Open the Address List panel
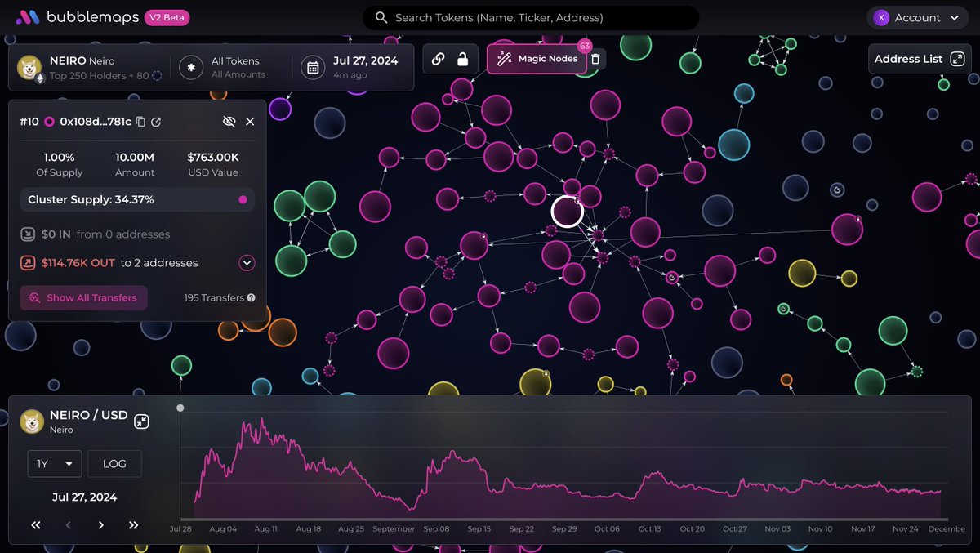Screen dimensions: 980x553 pos(920,59)
